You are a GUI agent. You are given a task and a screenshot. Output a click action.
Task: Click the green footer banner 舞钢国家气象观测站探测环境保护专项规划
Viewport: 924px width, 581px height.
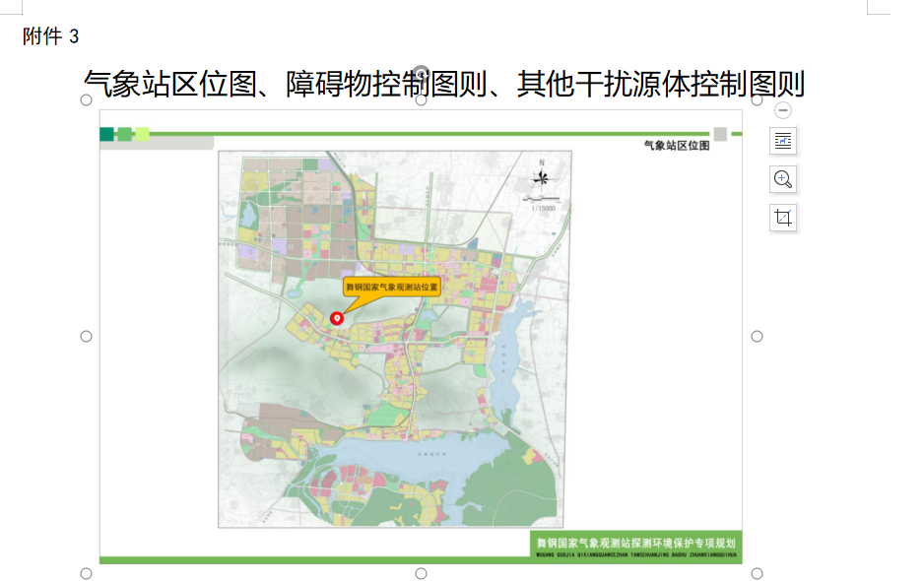point(635,545)
